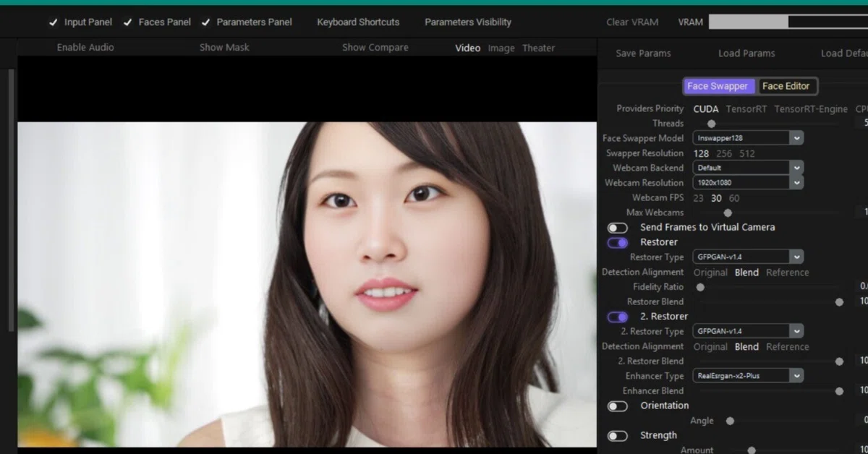Switch to the Theater view mode
Viewport: 868px width, 454px height.
coord(539,48)
